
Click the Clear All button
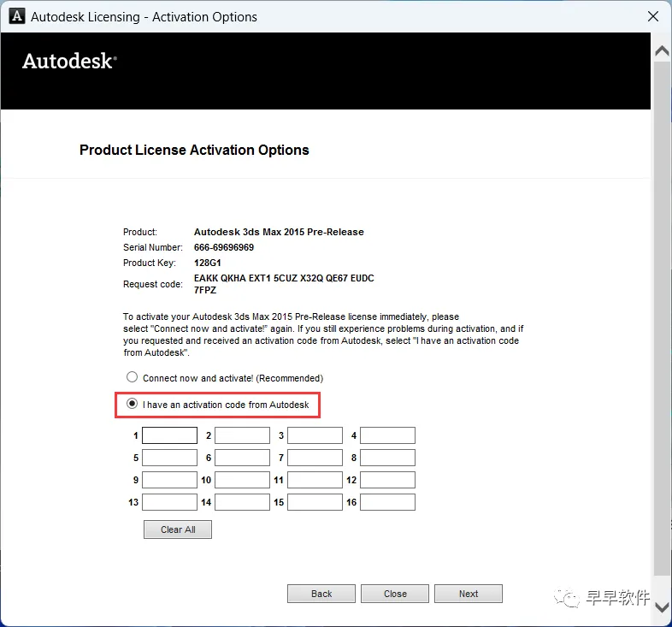tap(178, 529)
